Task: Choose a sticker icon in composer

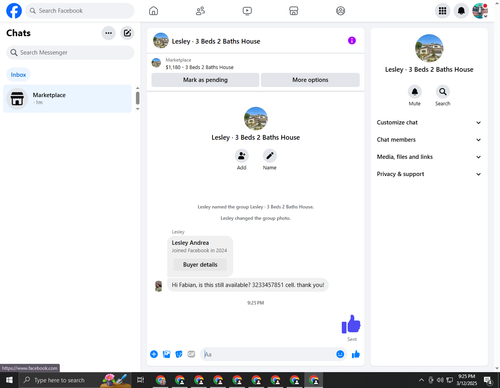Action: coord(179,354)
